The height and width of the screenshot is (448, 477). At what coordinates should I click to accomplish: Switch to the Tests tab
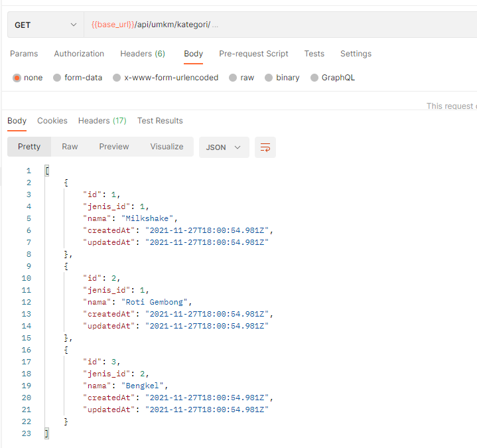click(314, 54)
